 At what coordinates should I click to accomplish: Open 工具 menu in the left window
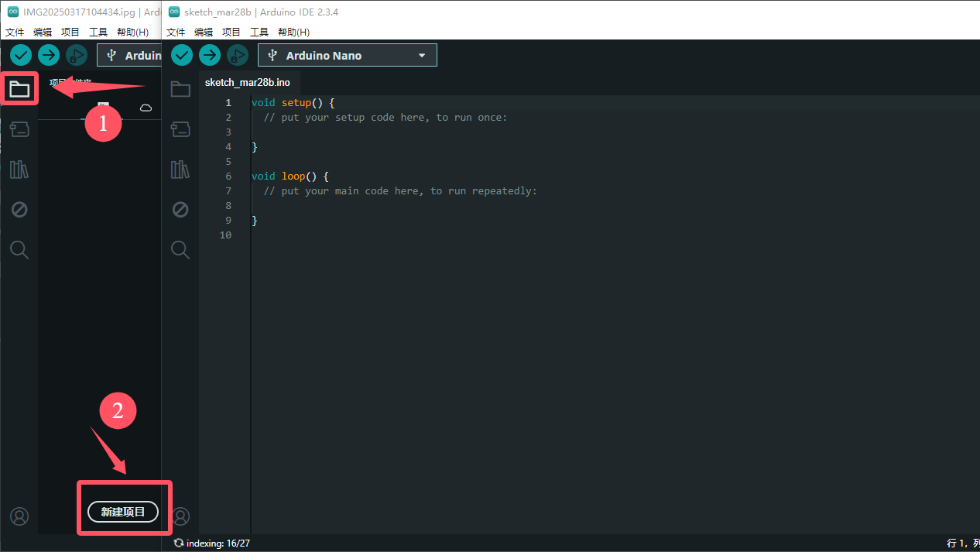[98, 33]
